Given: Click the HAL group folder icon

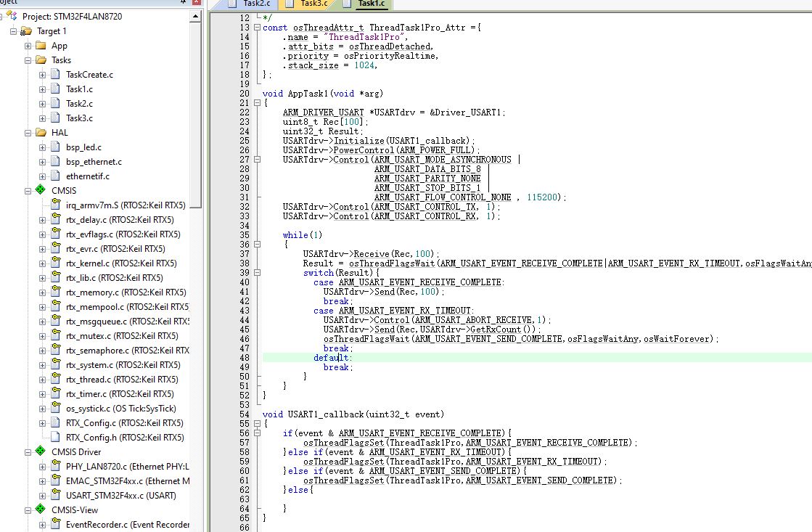Looking at the screenshot, I should tap(41, 133).
